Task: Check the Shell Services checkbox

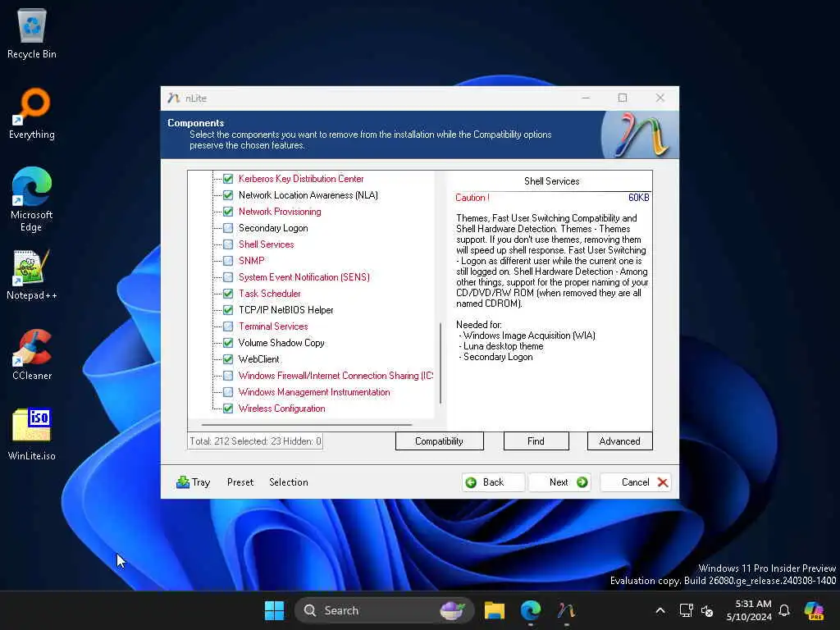Action: click(228, 244)
